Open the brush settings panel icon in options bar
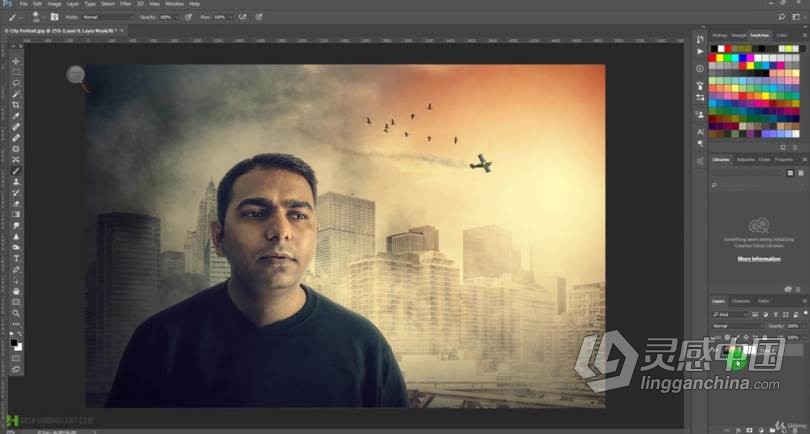 [x=54, y=17]
